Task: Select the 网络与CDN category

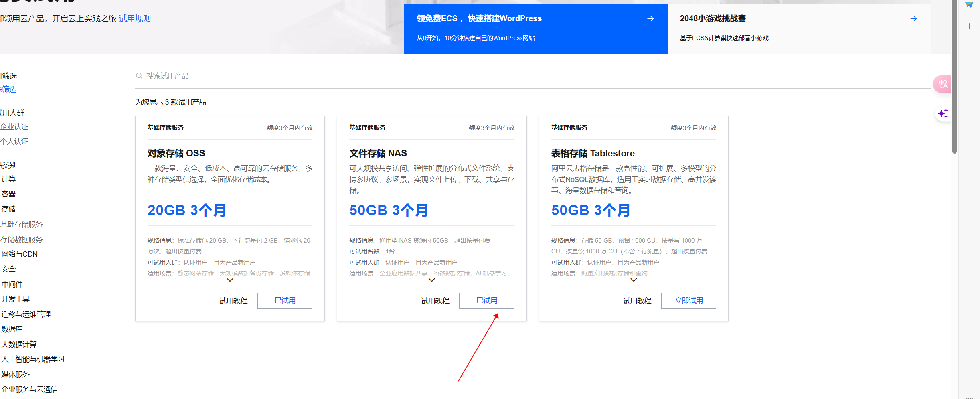Action: coord(19,254)
